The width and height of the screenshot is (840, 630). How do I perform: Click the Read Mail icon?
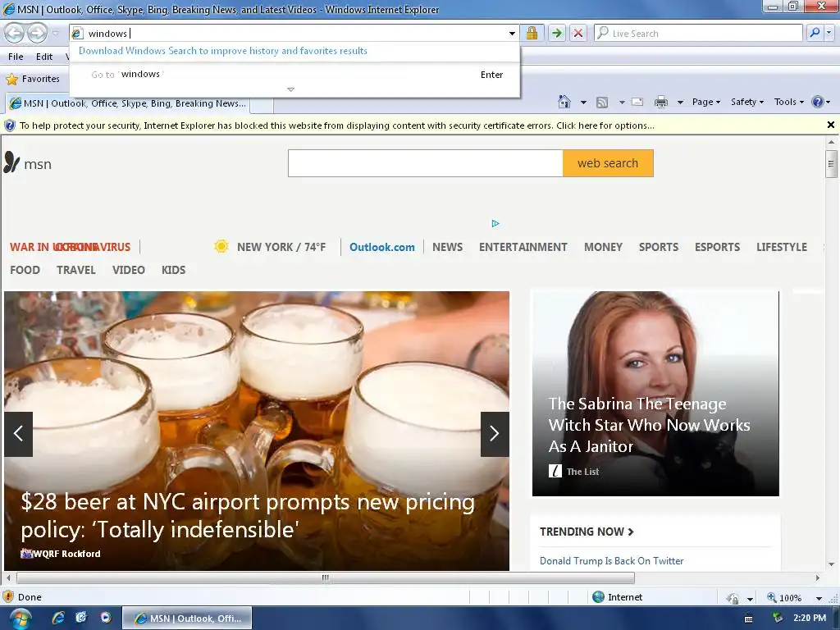tap(637, 102)
